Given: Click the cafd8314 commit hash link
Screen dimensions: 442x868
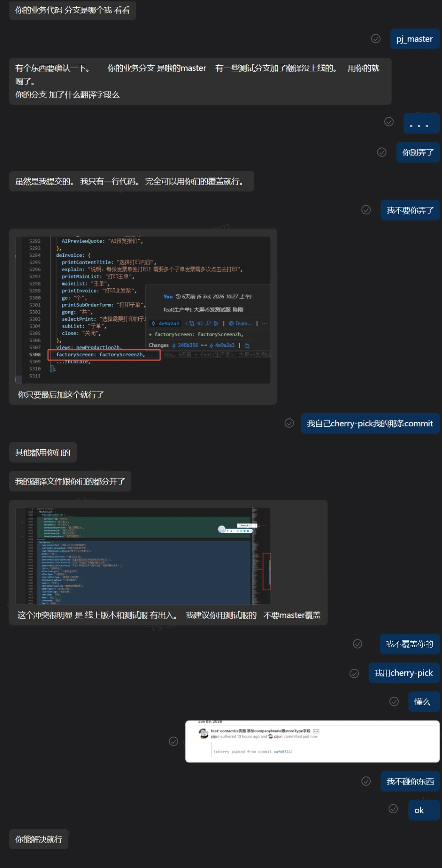Looking at the screenshot, I should [x=282, y=752].
